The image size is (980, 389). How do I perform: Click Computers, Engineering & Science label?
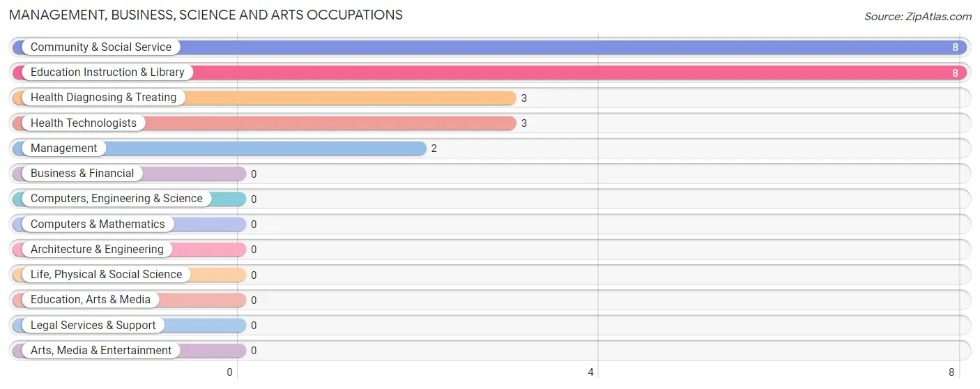(x=116, y=199)
